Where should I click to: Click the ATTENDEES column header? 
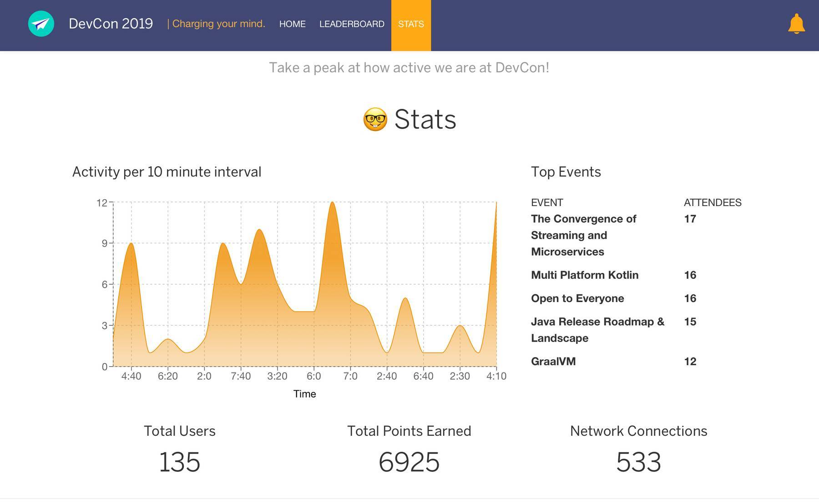(713, 202)
